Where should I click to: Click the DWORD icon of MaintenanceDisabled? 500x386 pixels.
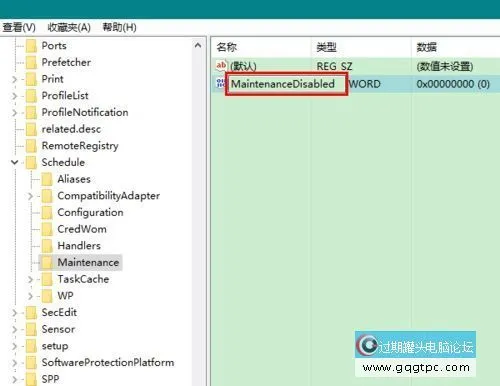[221, 83]
